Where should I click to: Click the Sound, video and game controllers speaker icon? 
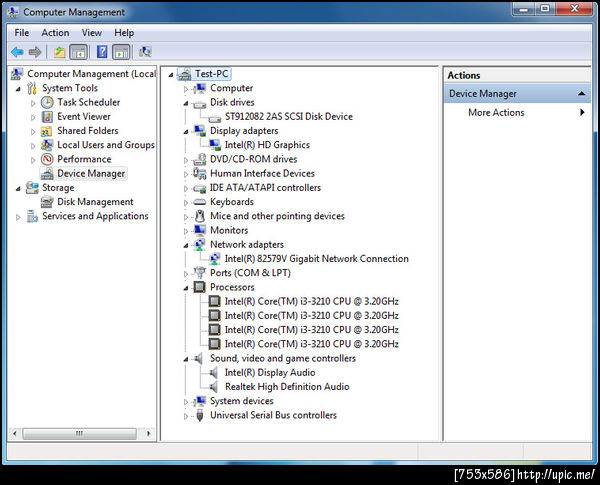(x=199, y=359)
